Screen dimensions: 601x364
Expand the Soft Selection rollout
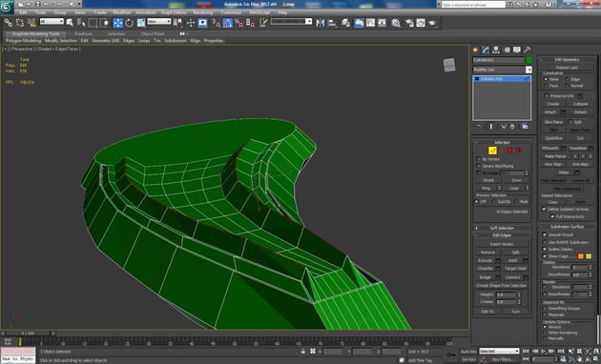click(502, 228)
